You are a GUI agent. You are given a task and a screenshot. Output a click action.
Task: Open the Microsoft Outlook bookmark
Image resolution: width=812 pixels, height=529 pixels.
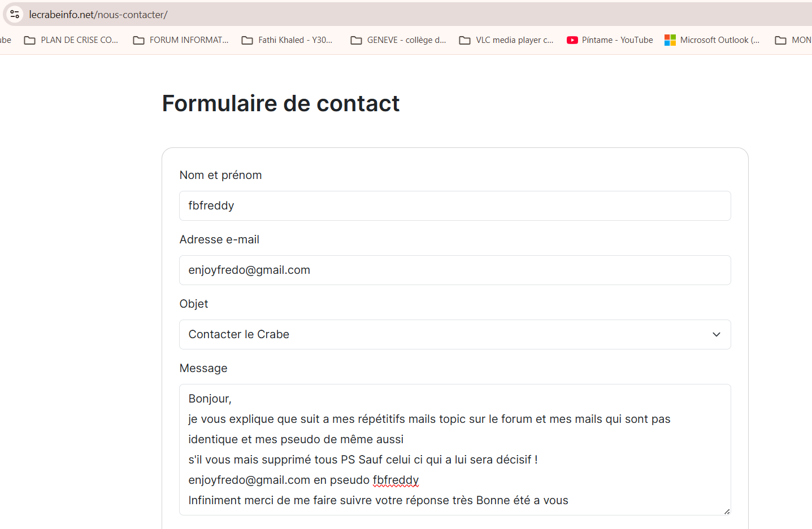[712, 40]
